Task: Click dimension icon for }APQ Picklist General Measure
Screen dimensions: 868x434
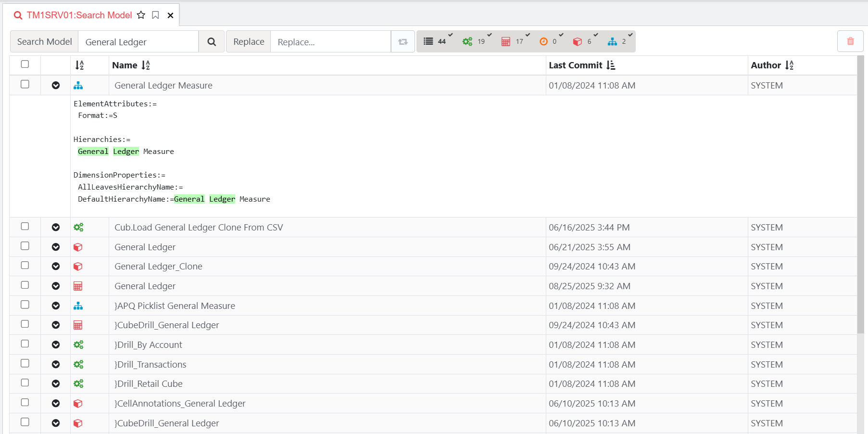Action: tap(78, 306)
